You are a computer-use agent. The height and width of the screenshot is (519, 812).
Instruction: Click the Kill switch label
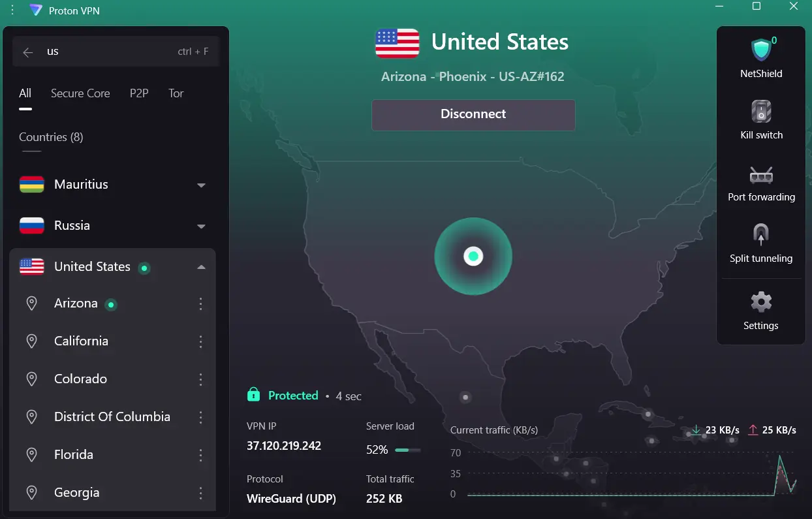[x=761, y=135]
